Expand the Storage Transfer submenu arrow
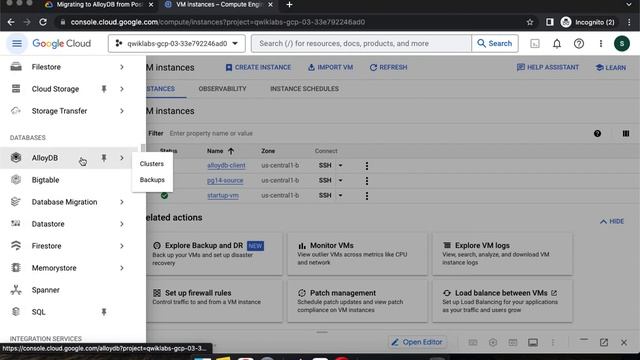Screen dimensions: 640x360 click(122, 111)
